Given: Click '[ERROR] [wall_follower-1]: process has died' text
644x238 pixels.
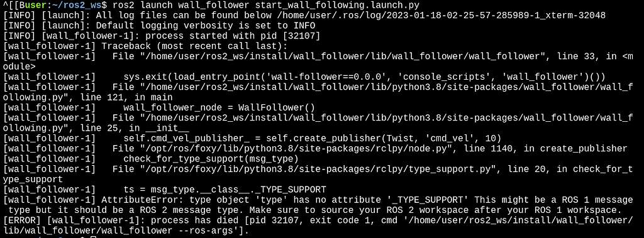Looking at the screenshot, I should click(x=120, y=220).
